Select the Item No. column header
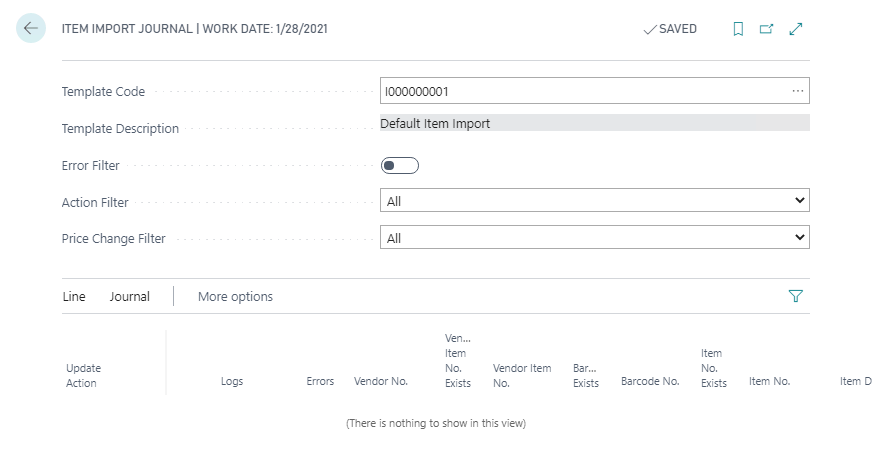The width and height of the screenshot is (872, 468). coord(769,381)
